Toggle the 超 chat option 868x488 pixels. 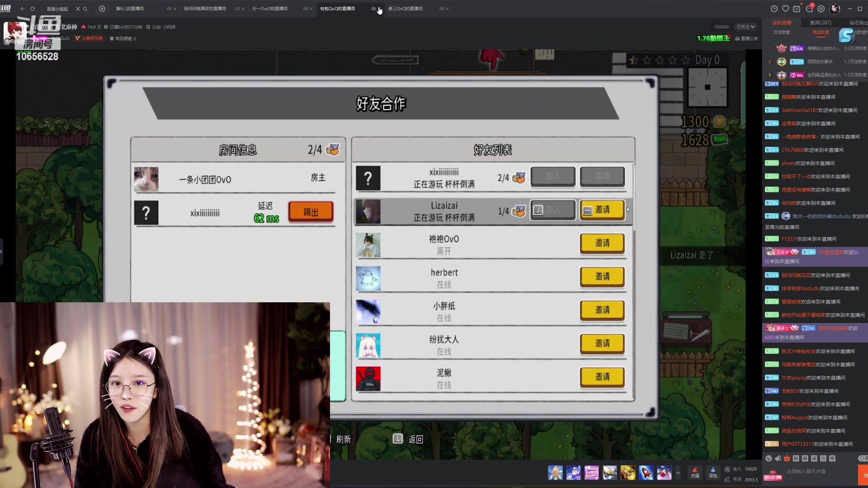pos(805,458)
